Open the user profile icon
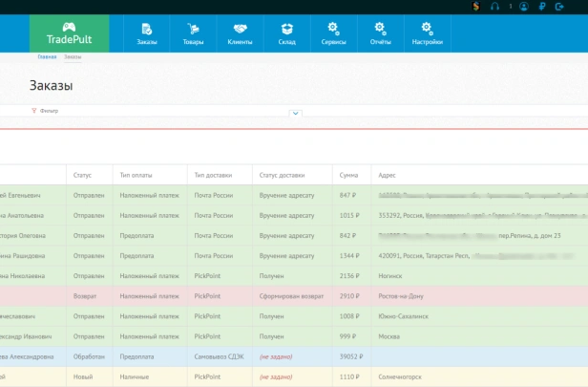Image resolution: width=588 pixels, height=387 pixels. [x=524, y=7]
